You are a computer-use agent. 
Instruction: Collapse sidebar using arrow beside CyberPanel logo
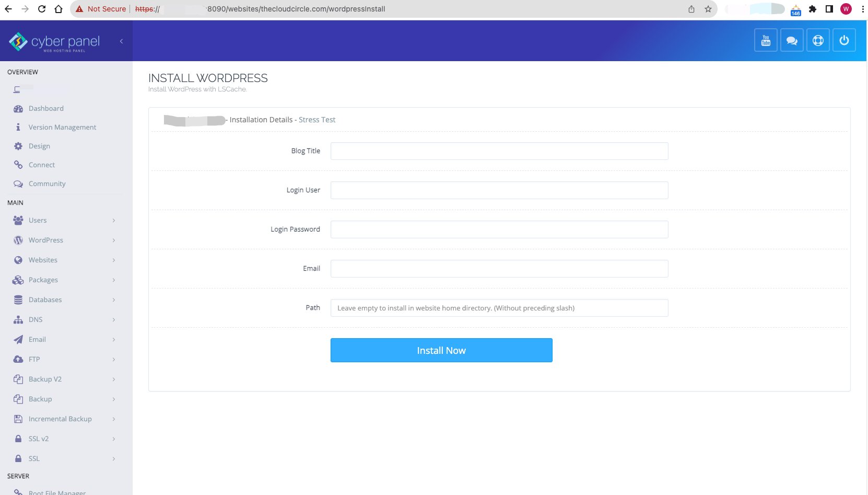[x=121, y=41]
